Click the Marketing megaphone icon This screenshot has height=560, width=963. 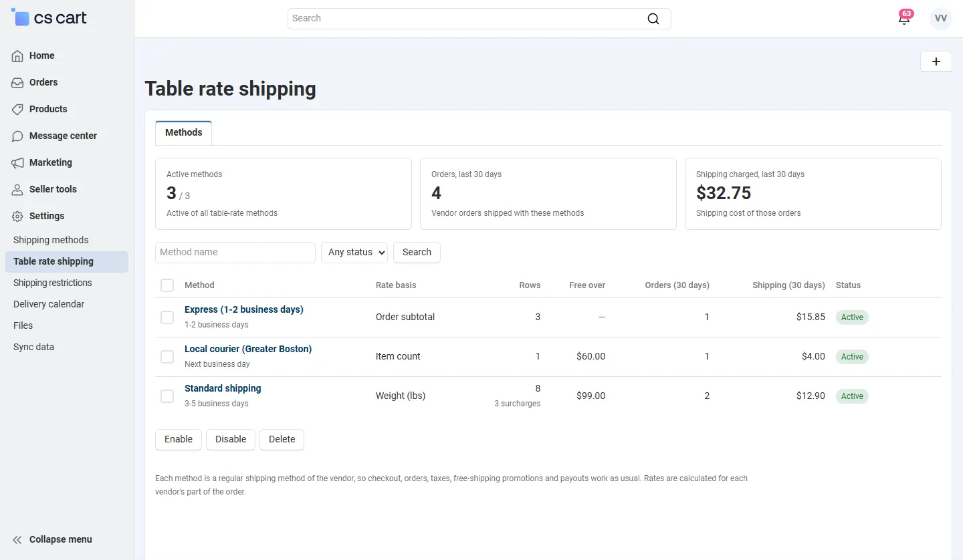point(17,163)
